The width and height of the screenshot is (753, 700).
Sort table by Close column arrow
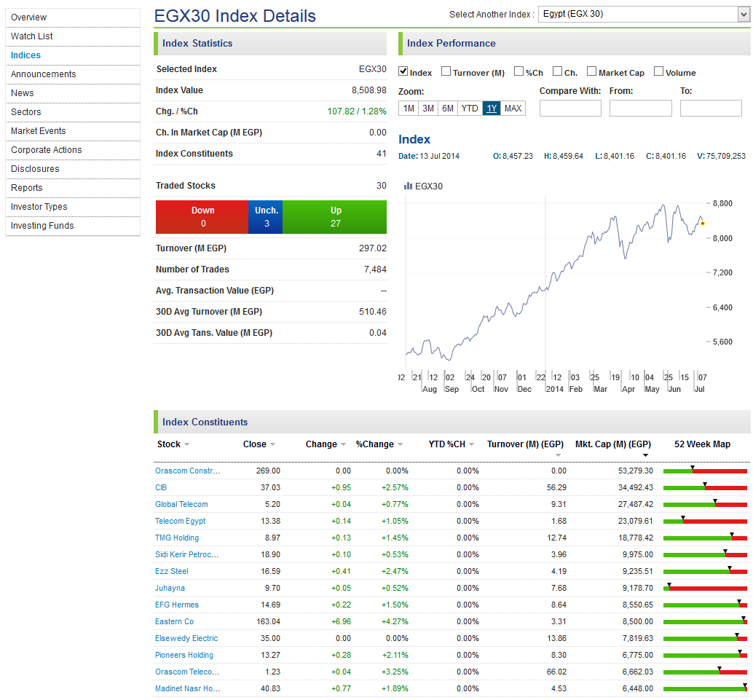273,444
